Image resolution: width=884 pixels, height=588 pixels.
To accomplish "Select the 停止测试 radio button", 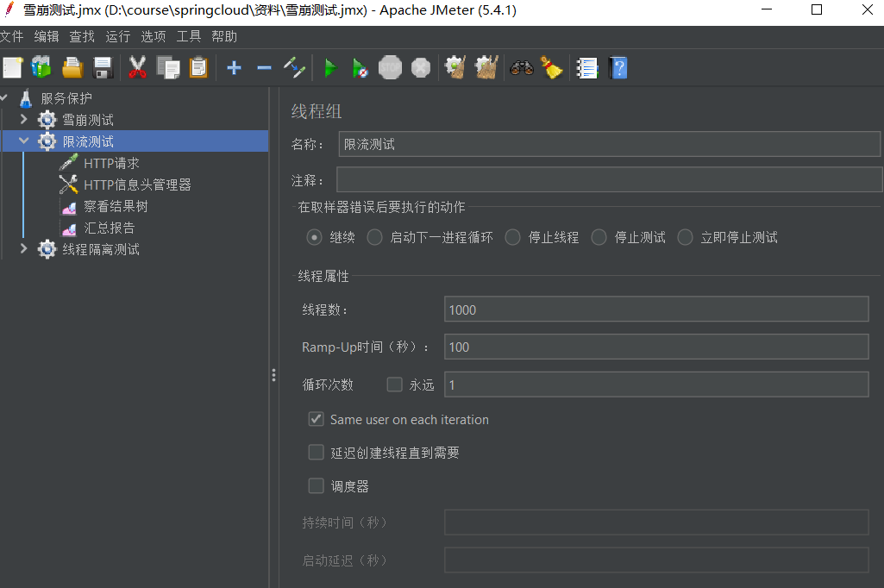I will tap(599, 237).
